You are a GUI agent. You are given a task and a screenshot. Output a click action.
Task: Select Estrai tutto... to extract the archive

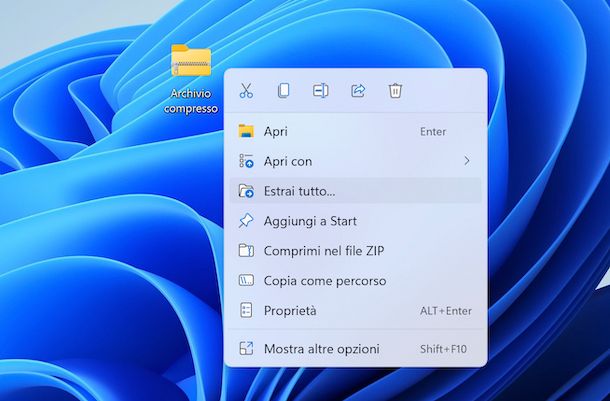[356, 191]
